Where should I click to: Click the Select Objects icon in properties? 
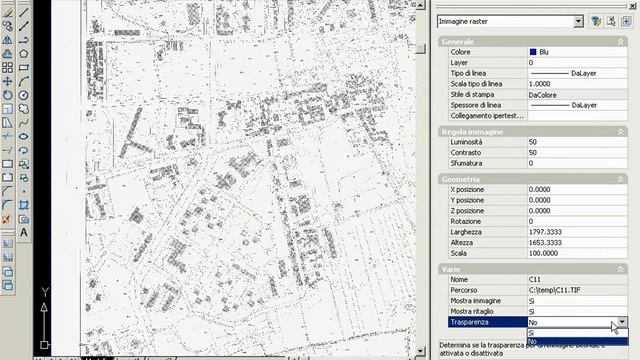pyautogui.click(x=611, y=21)
